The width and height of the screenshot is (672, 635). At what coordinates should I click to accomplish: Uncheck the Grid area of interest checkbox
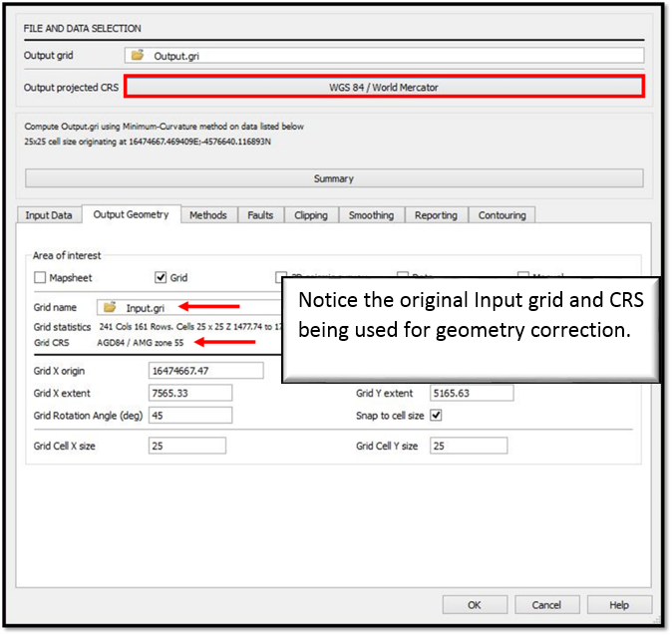tap(161, 278)
